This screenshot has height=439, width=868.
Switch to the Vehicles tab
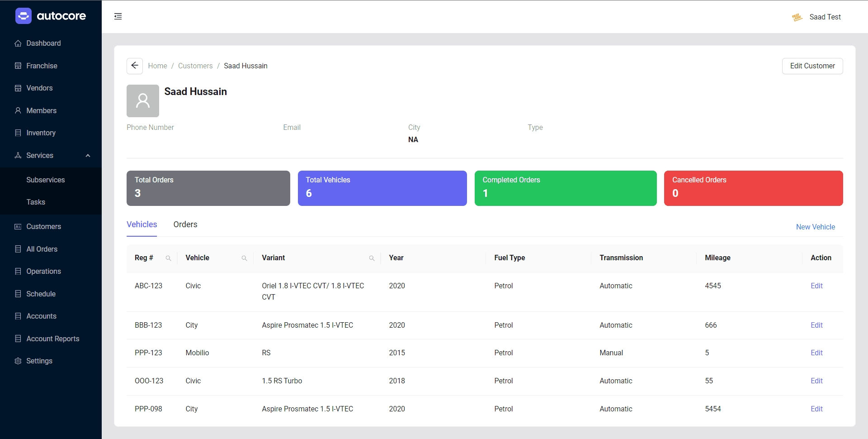tap(142, 224)
